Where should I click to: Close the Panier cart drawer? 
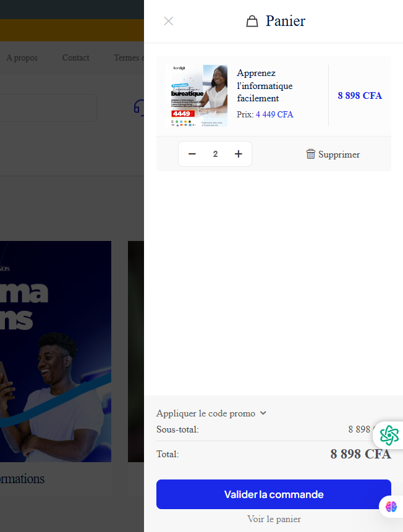(168, 21)
